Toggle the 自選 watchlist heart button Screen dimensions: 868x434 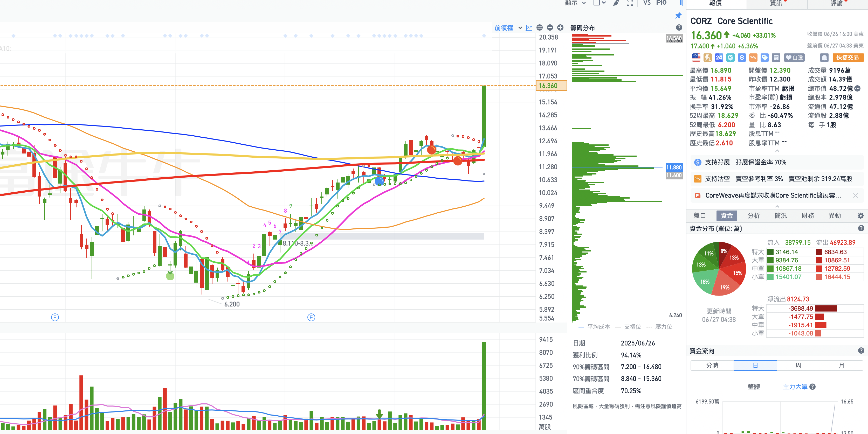pyautogui.click(x=794, y=58)
